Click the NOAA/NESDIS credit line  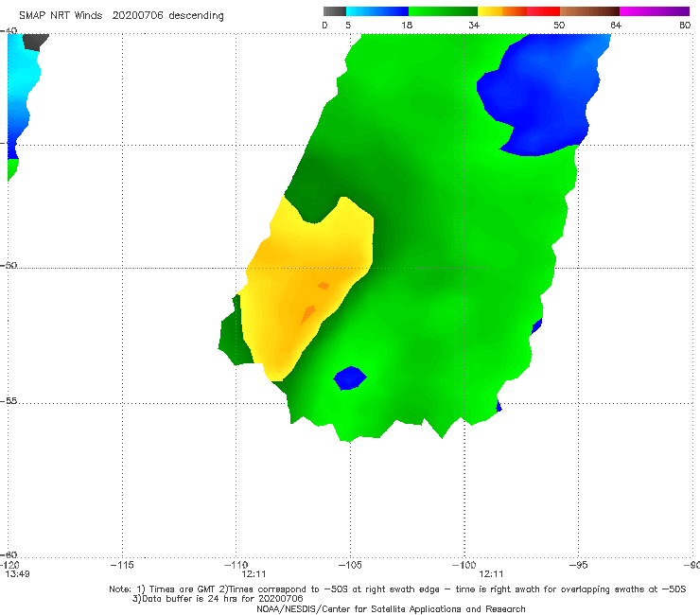(x=391, y=608)
